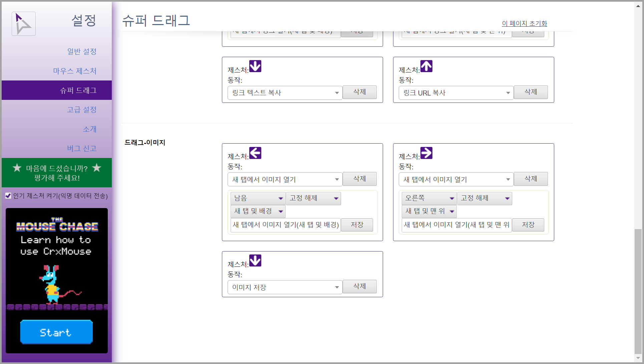
Task: Open the 오른쪽 tab position dropdown
Action: pos(429,198)
